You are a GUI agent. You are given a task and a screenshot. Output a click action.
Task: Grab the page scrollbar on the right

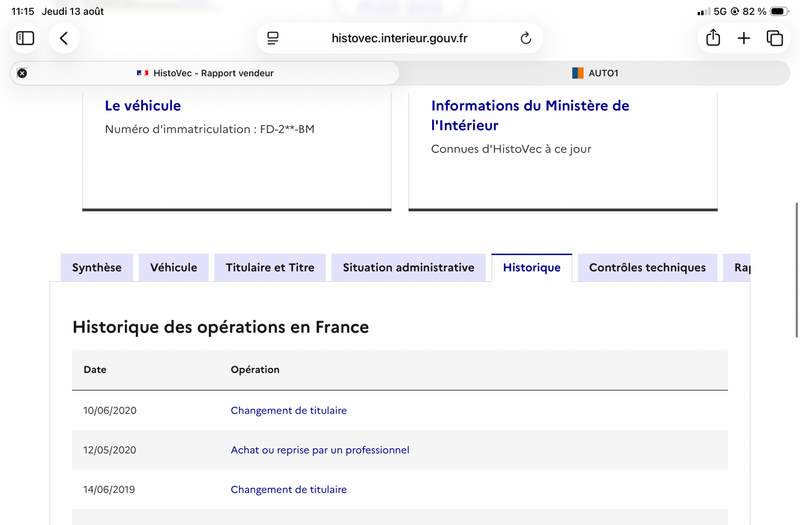[x=796, y=270]
